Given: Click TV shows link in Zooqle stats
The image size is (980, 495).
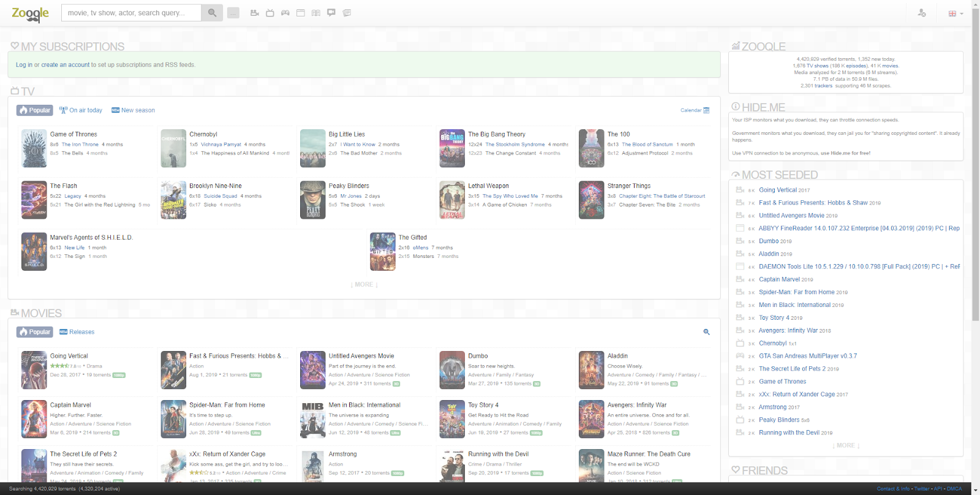Looking at the screenshot, I should [x=818, y=66].
